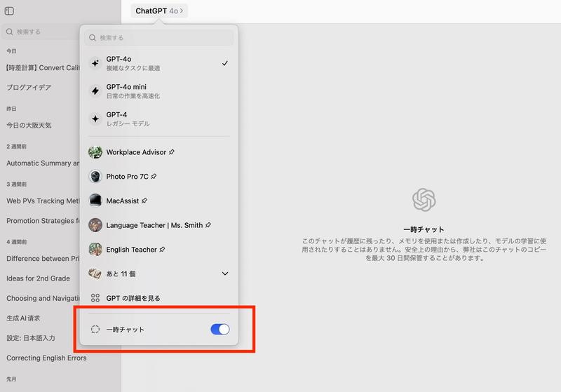
Task: Select the GPT-4o mini model option
Action: click(x=159, y=91)
